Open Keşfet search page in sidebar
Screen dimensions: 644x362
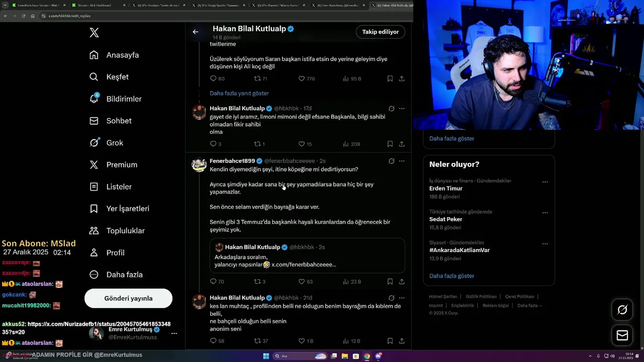click(x=109, y=77)
